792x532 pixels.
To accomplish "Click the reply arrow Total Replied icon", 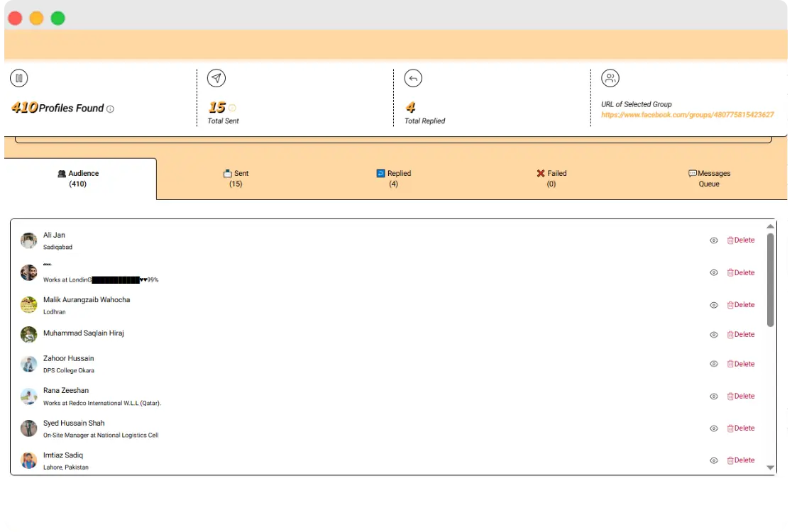I will 413,78.
